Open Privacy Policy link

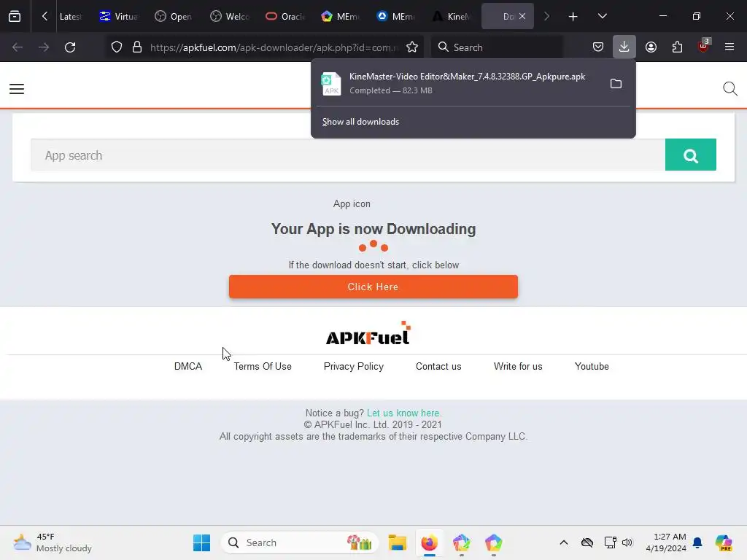tap(354, 367)
